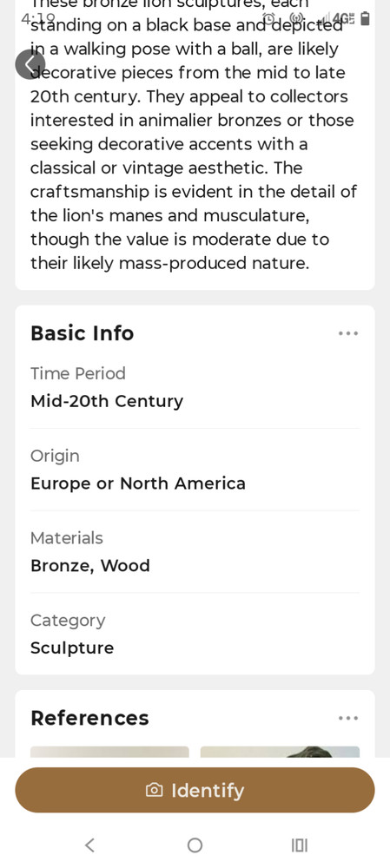Screen dimensions: 390x868
Task: Open Basic Info three-dot options menu
Action: [348, 333]
